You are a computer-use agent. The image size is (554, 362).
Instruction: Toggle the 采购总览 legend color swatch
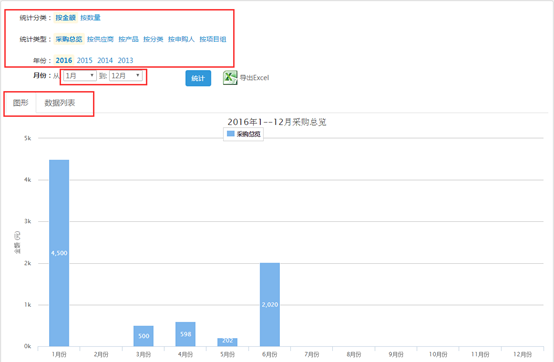click(231, 134)
